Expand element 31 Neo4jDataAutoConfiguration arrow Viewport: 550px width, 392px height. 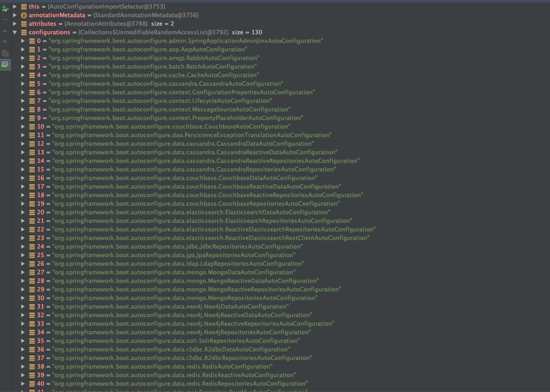pyautogui.click(x=23, y=307)
